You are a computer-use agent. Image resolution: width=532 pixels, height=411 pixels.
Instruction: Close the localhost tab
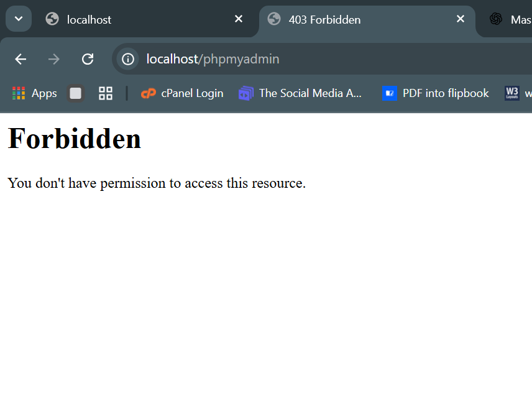pos(239,19)
